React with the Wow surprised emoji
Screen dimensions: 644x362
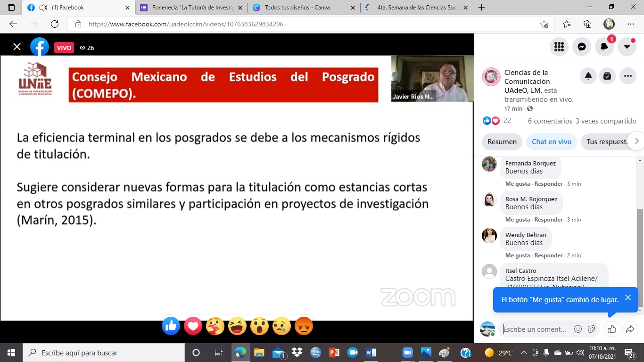(x=259, y=326)
